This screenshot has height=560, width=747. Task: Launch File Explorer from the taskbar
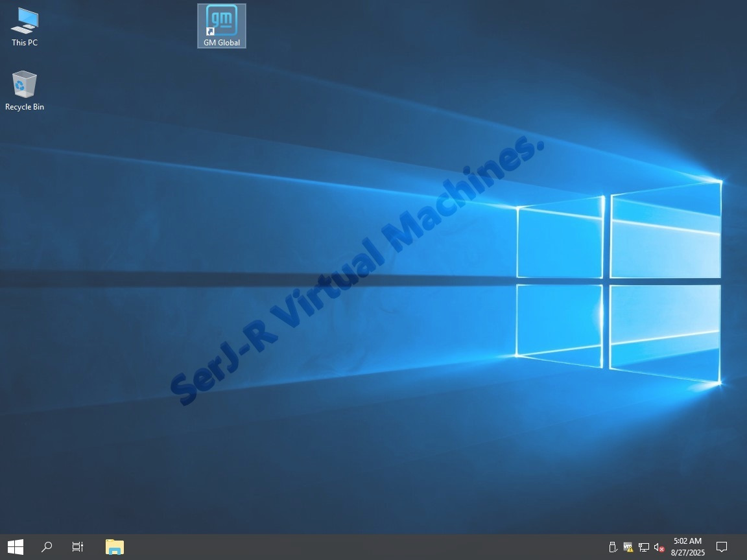pyautogui.click(x=115, y=547)
